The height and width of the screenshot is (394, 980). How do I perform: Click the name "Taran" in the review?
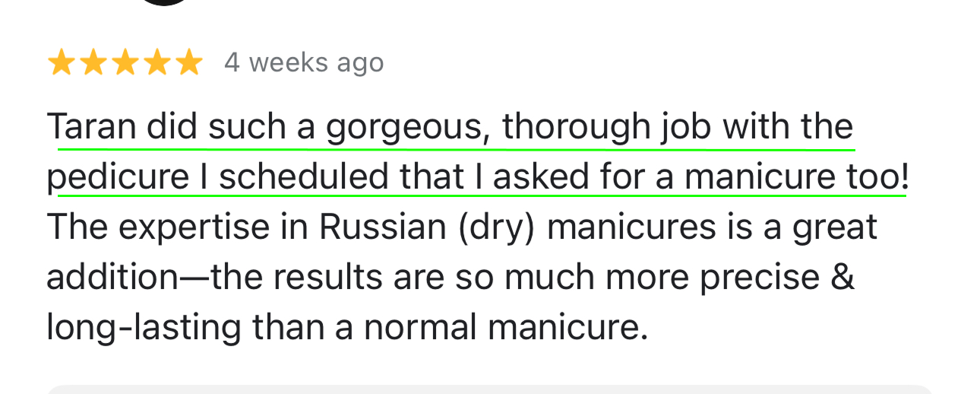(93, 127)
